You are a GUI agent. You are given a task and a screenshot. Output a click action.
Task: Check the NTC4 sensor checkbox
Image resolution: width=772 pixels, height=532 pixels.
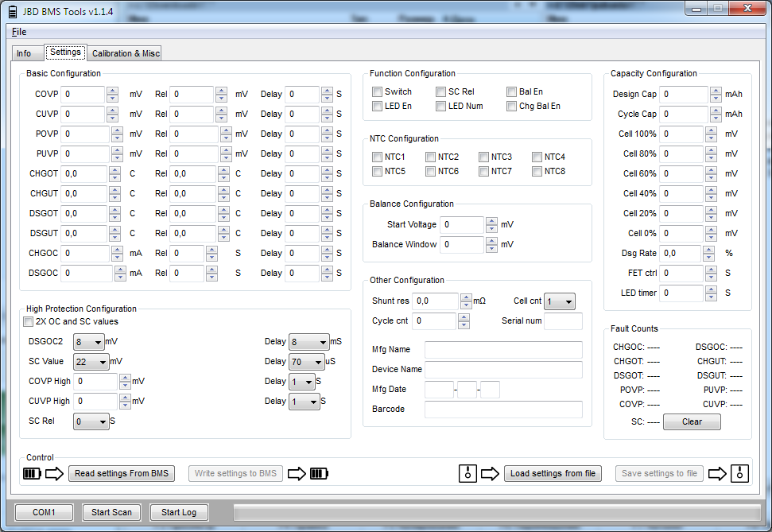(x=537, y=157)
